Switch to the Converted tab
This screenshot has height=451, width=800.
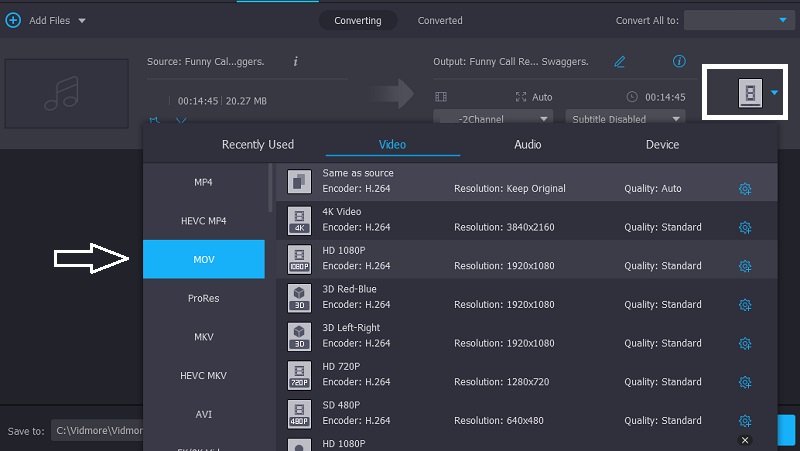[440, 20]
